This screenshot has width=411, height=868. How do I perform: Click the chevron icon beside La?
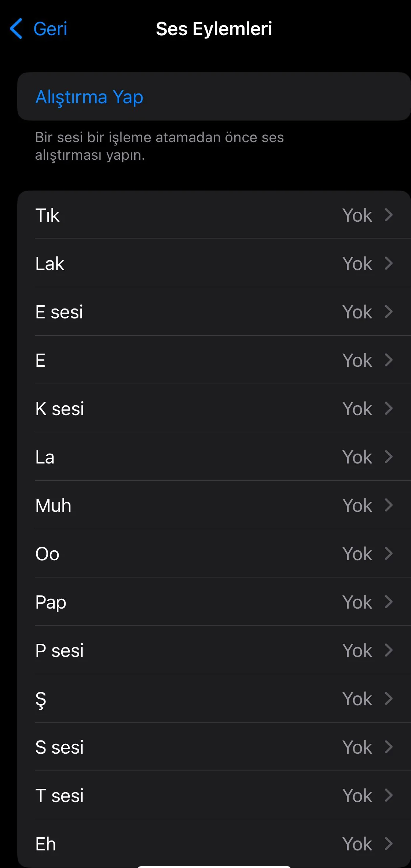[x=389, y=457]
